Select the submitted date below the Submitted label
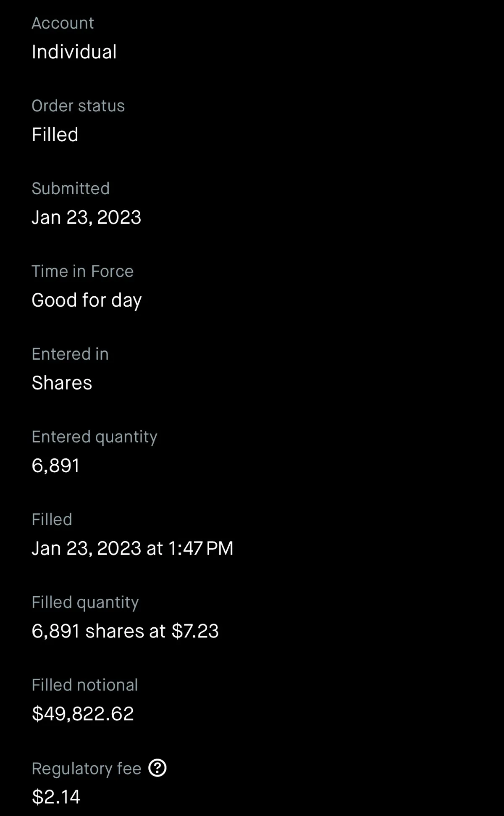504x816 pixels. (86, 218)
